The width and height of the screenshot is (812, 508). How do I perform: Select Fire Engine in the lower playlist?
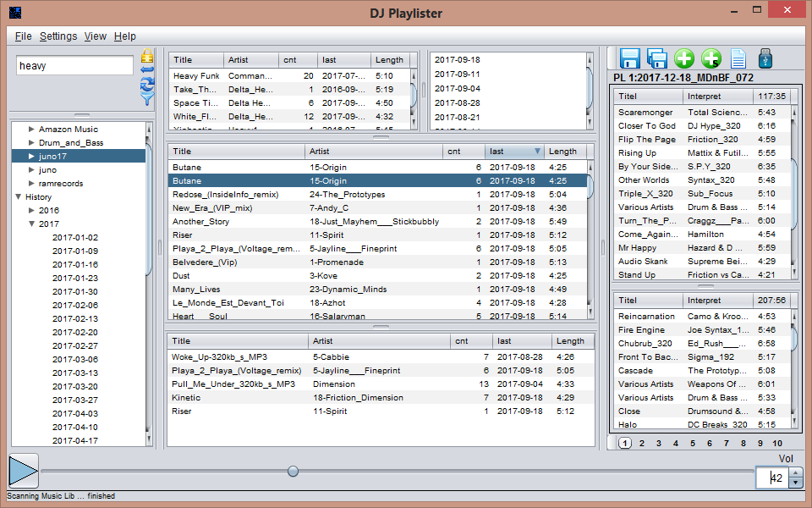coord(702,329)
